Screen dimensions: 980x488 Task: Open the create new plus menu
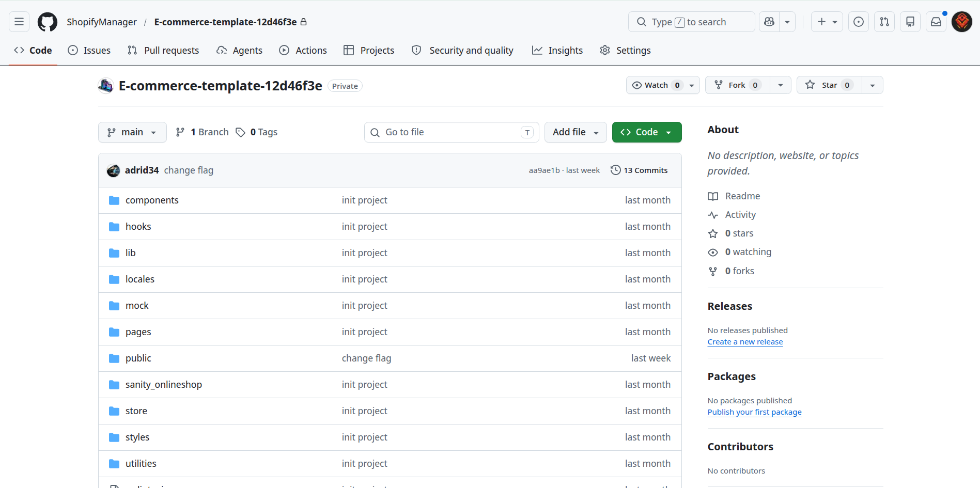[827, 22]
